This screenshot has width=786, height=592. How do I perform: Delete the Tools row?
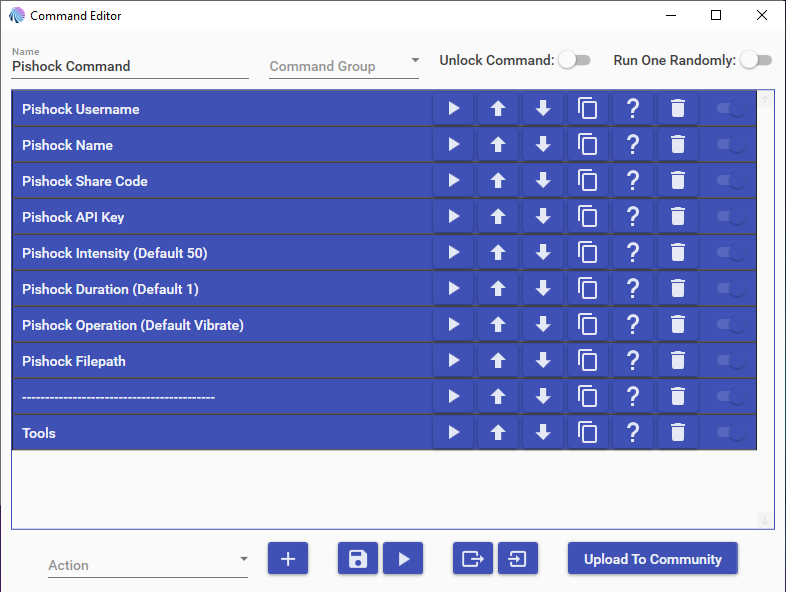click(x=678, y=433)
